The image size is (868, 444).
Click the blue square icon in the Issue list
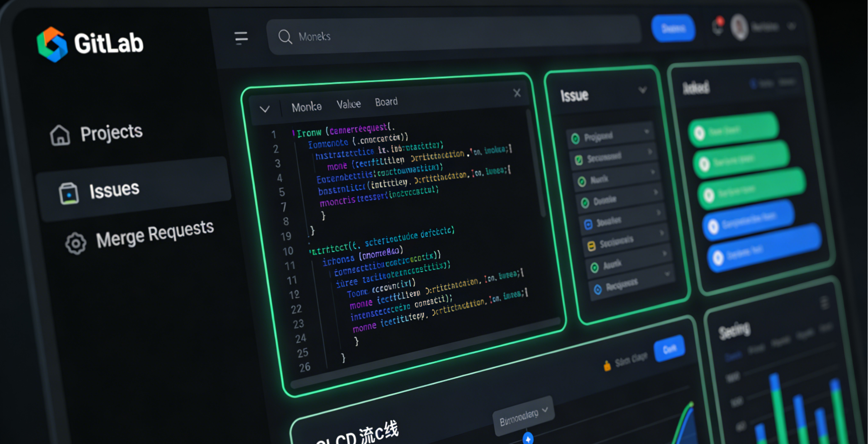[588, 224]
